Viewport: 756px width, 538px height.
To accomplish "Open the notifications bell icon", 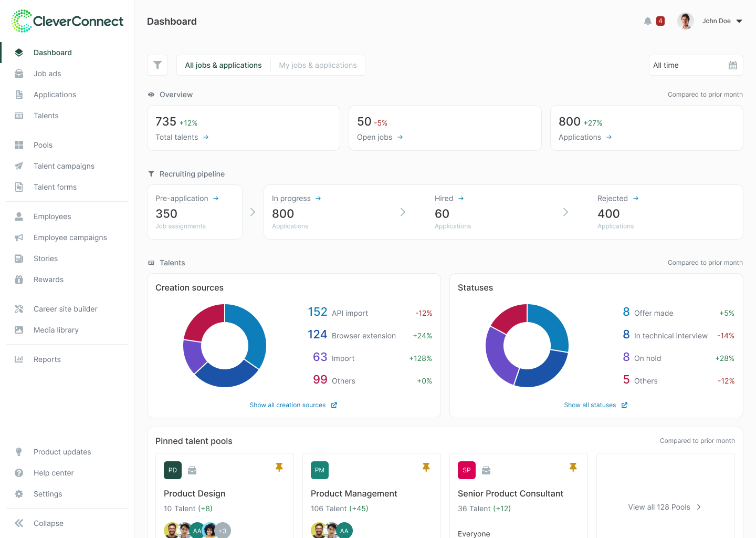I will [x=648, y=21].
